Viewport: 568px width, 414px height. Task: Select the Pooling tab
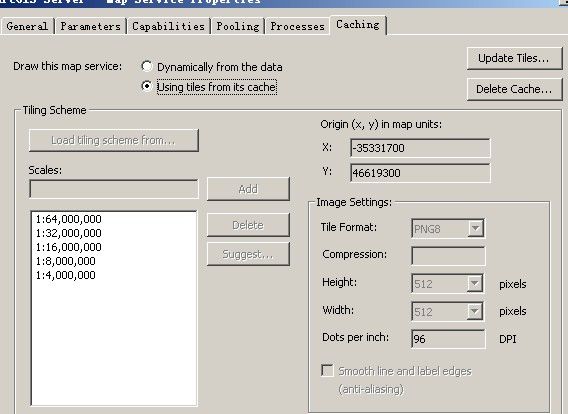point(238,26)
